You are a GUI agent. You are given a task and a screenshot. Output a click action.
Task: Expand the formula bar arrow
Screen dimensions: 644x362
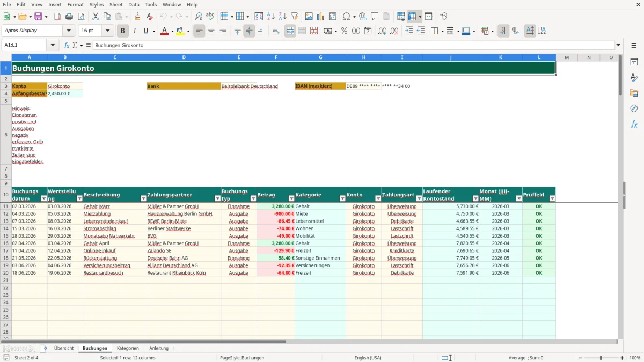click(618, 45)
